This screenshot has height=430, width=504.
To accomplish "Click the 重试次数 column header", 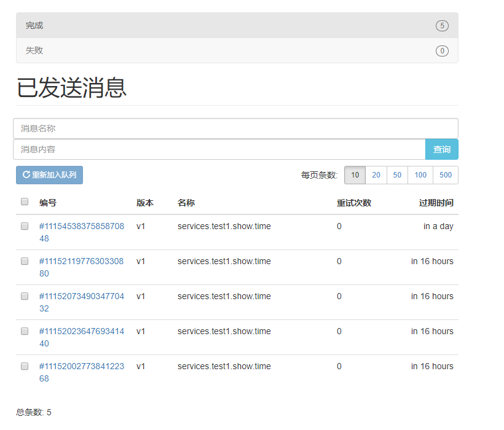I will coord(354,203).
